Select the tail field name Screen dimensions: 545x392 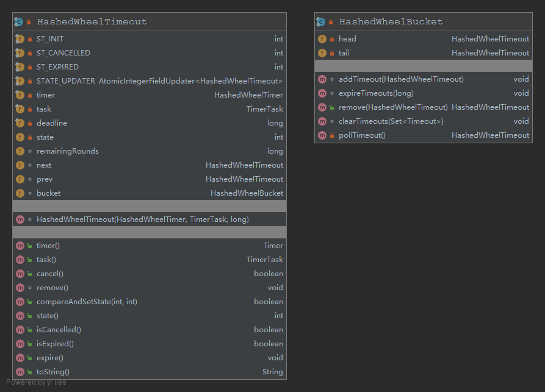344,53
